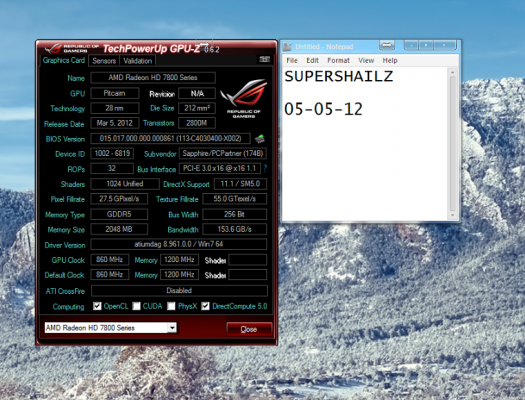Switch to the Graphics Card tab
This screenshot has width=525, height=400.
64,60
